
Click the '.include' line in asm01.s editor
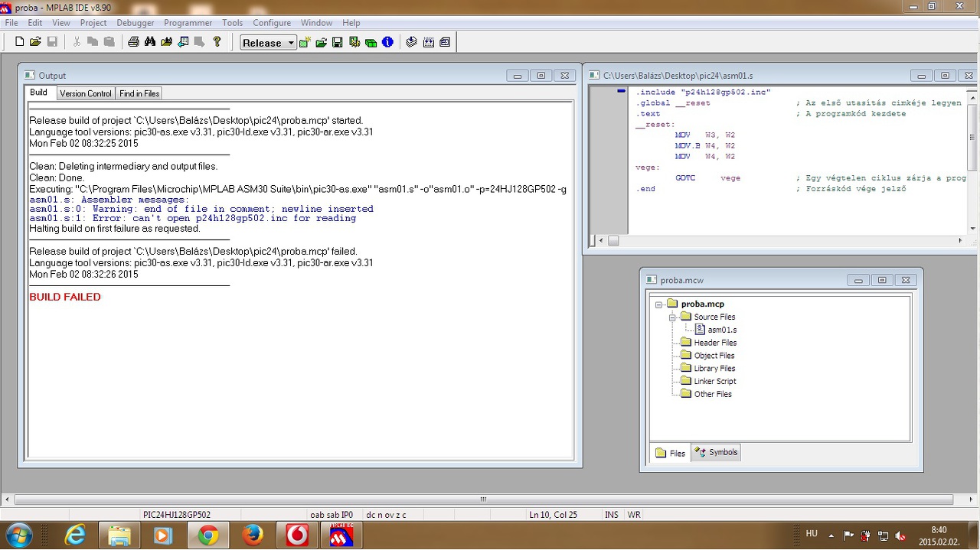(703, 92)
